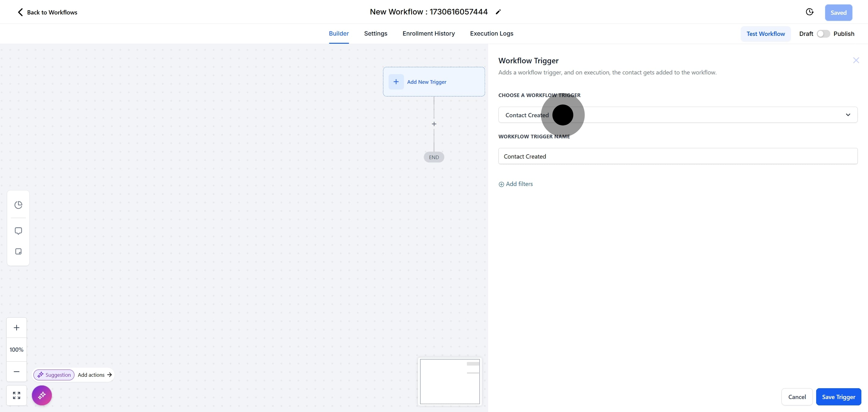Toggle Draft to Publish switch
This screenshot has height=412, width=868.
point(823,34)
